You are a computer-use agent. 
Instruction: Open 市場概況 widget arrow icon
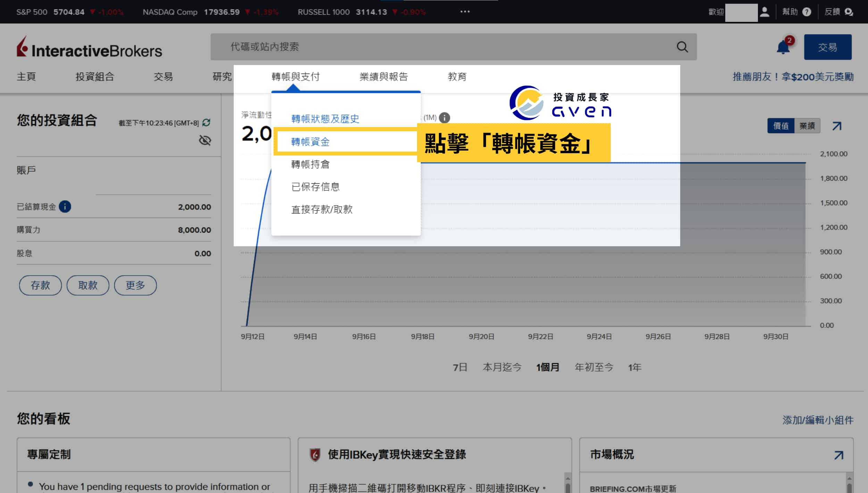pyautogui.click(x=839, y=455)
